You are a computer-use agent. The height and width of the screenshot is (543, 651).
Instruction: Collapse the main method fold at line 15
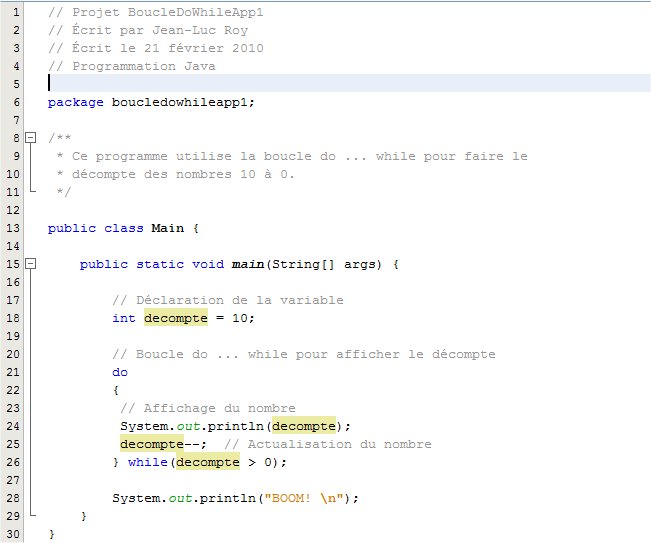tap(31, 264)
